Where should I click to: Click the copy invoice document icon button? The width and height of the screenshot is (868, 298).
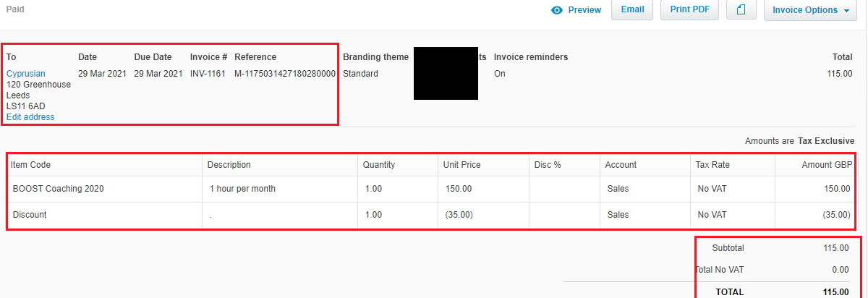741,10
